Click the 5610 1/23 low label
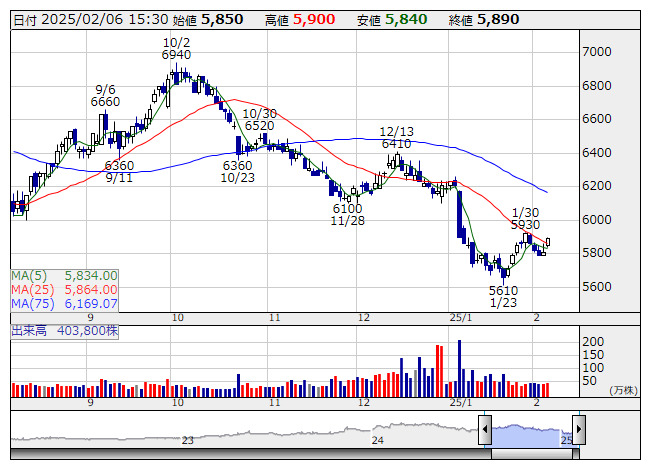653x470 pixels. 503,296
